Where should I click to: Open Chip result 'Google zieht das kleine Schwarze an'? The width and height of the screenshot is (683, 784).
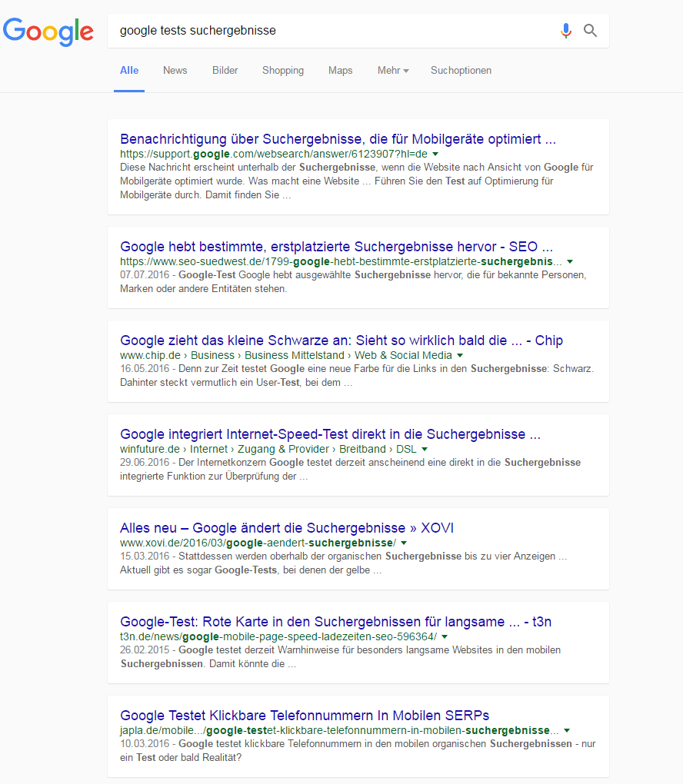341,341
